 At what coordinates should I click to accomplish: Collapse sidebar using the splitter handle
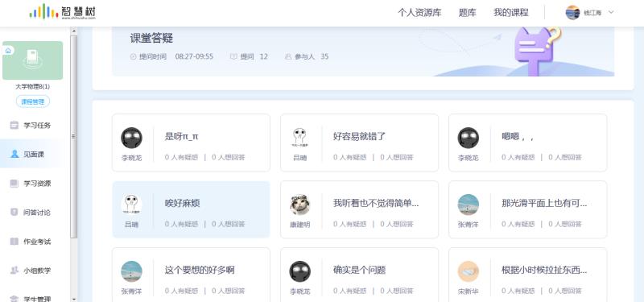[x=74, y=136]
